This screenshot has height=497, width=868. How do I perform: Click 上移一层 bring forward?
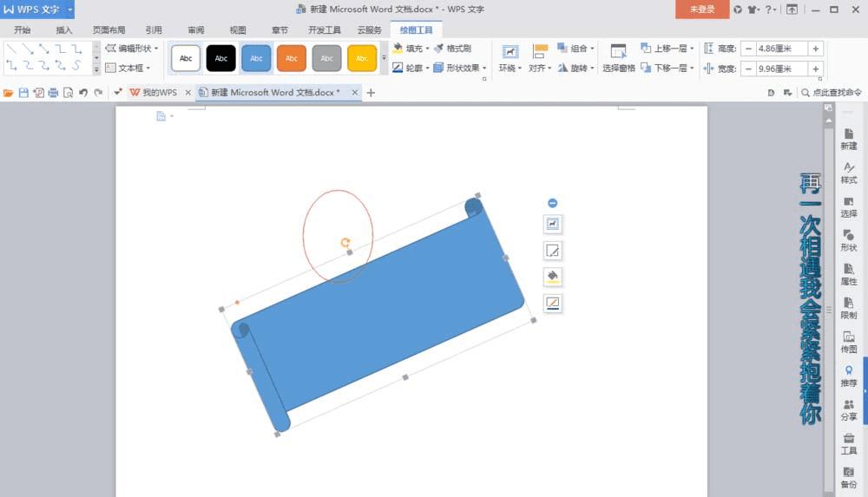click(667, 49)
